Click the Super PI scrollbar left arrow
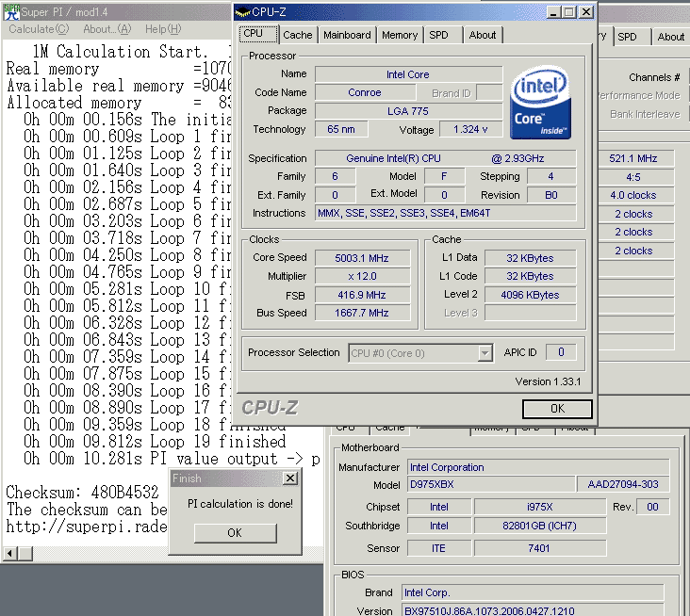This screenshot has width=690, height=616. click(x=10, y=554)
